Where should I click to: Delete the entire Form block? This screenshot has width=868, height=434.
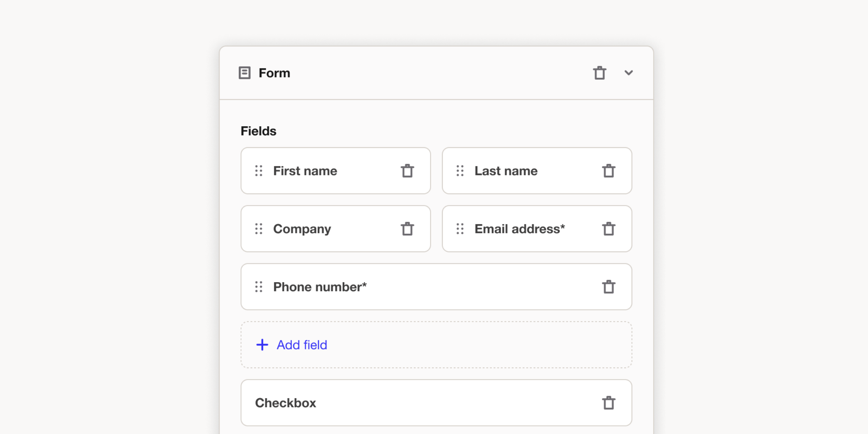(x=599, y=73)
